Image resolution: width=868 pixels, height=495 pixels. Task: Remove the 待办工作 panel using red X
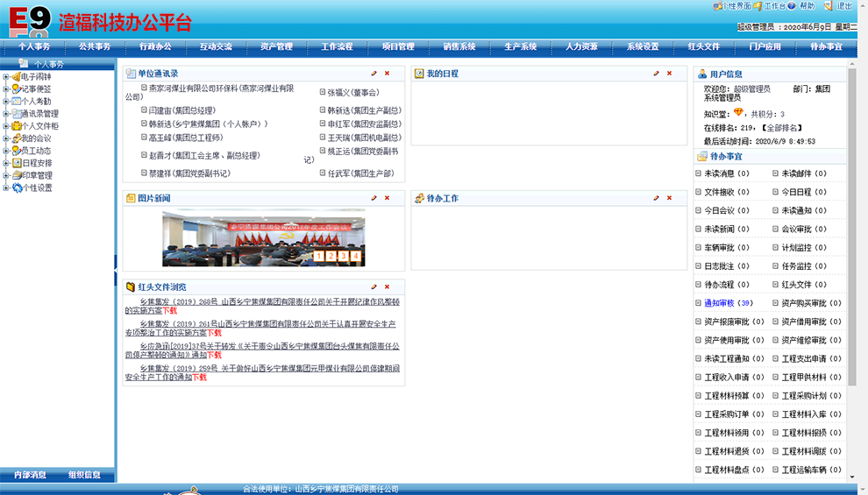coord(669,198)
